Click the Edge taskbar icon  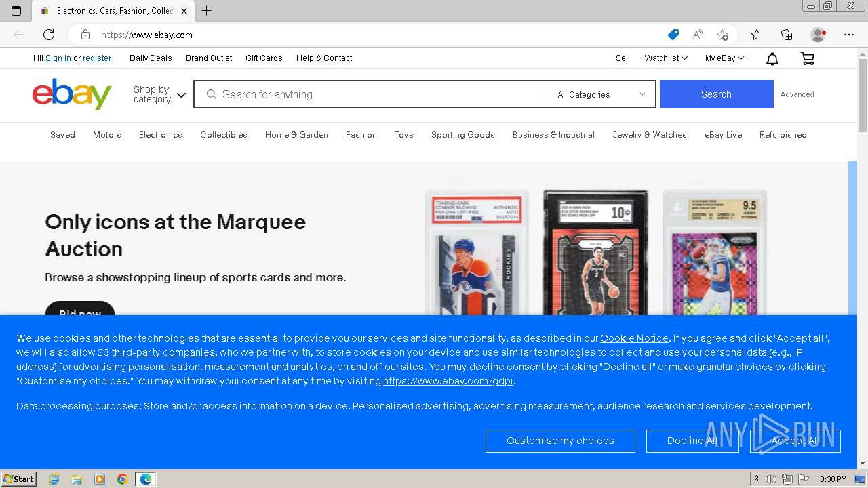click(146, 479)
